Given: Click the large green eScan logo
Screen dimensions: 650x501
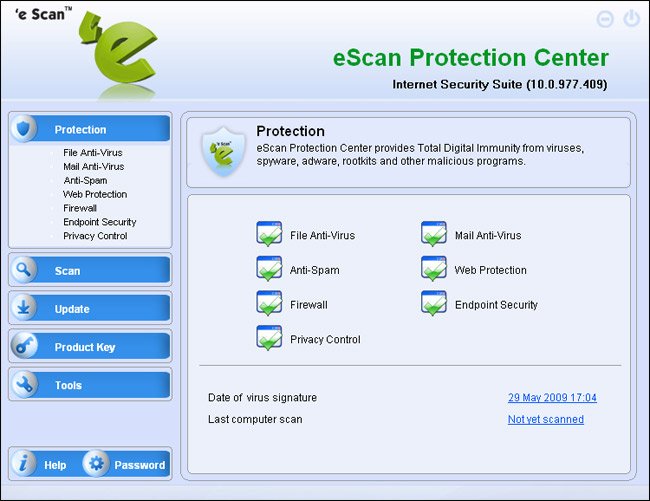Looking at the screenshot, I should pyautogui.click(x=119, y=48).
